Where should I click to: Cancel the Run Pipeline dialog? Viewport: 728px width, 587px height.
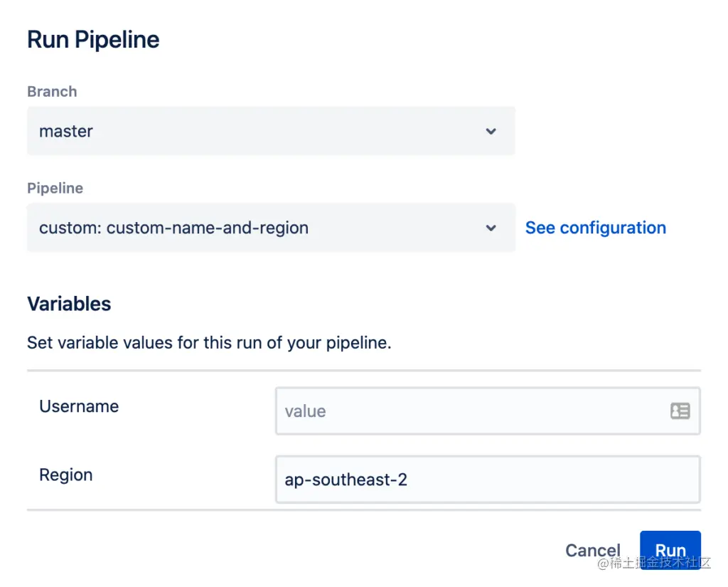[x=592, y=550]
